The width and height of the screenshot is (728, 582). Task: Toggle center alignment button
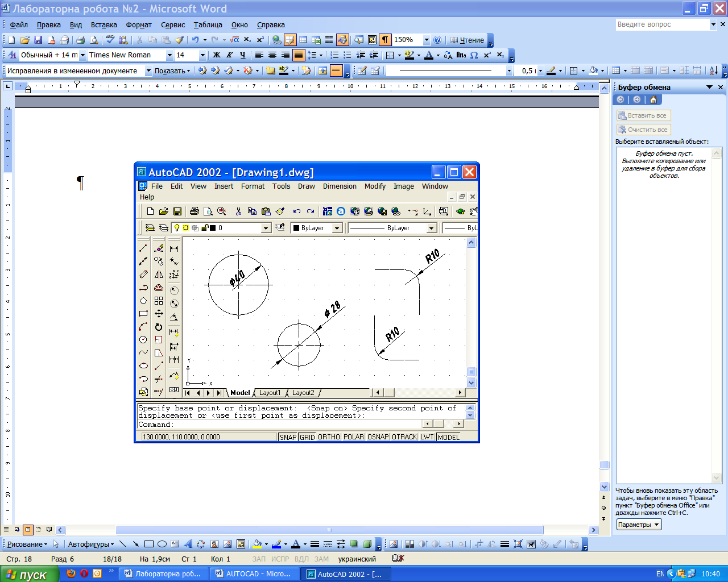[x=272, y=55]
